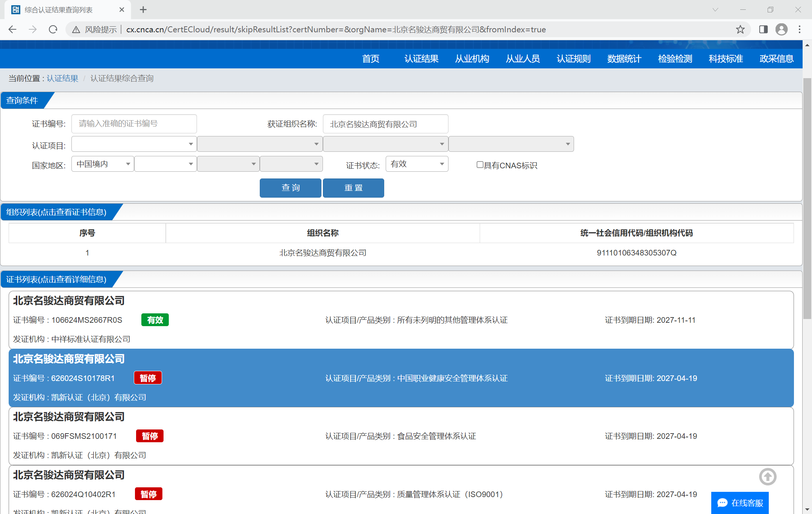Screen dimensions: 812x514
Task: Click the page vertical scrollbar thumb
Action: click(x=807, y=198)
